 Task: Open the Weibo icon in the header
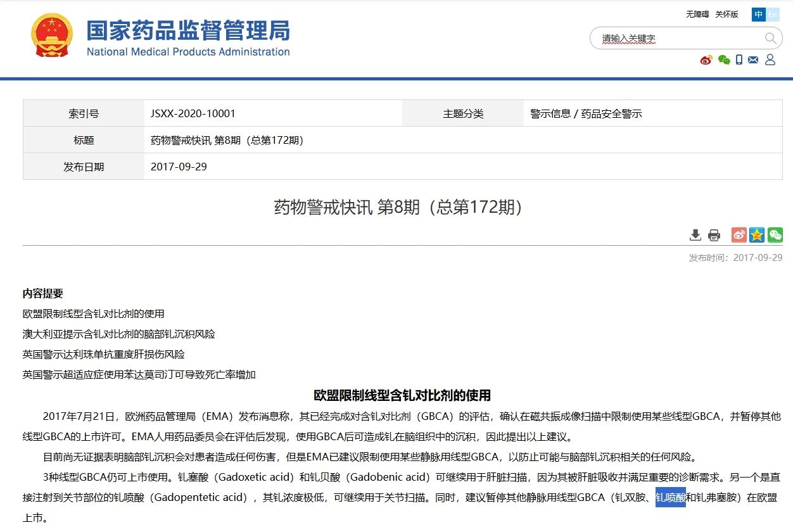tap(706, 60)
